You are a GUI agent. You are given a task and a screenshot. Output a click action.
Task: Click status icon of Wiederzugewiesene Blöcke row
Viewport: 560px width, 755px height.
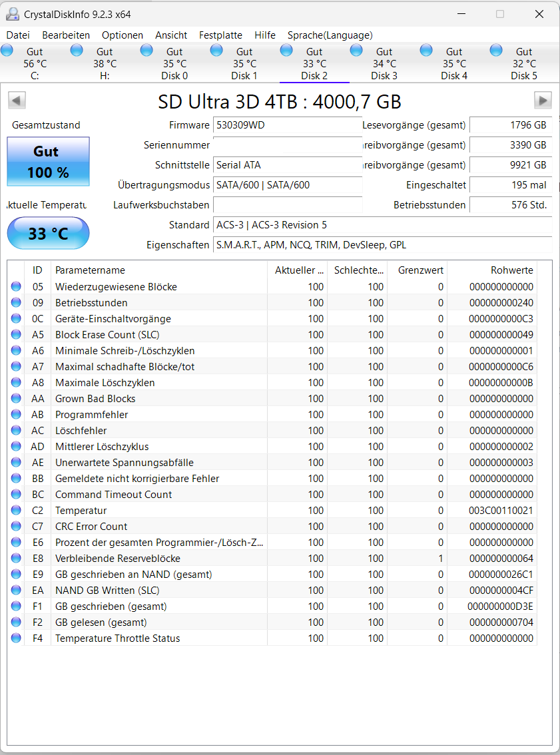coord(16,286)
